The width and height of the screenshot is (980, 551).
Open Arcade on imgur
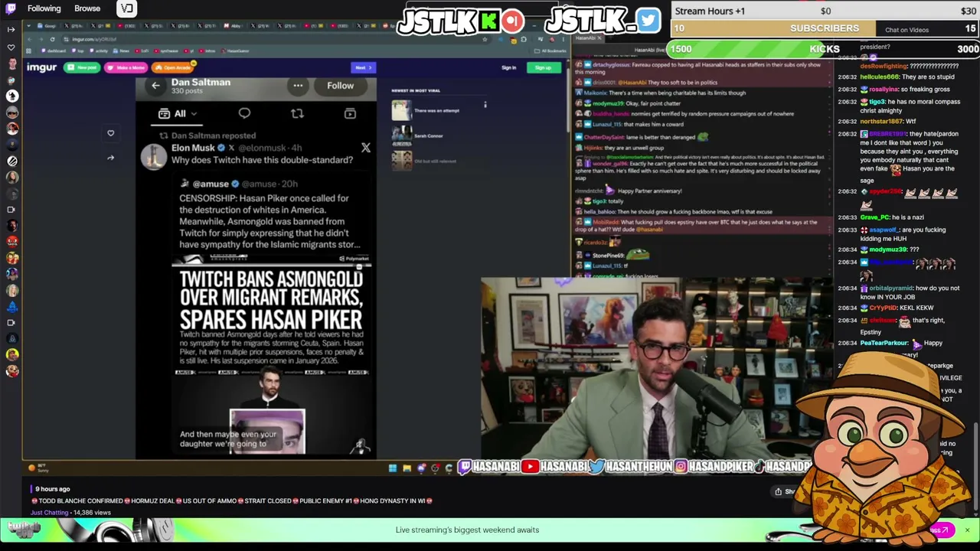tap(173, 67)
